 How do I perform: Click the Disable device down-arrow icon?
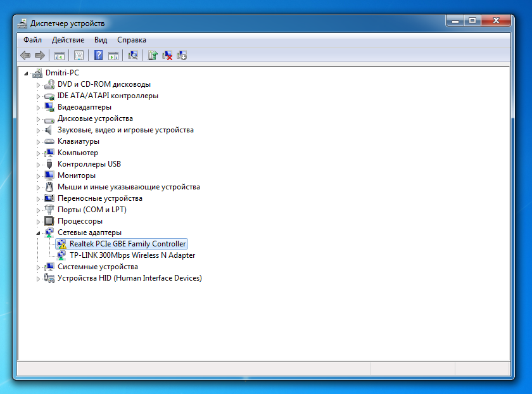[x=182, y=55]
